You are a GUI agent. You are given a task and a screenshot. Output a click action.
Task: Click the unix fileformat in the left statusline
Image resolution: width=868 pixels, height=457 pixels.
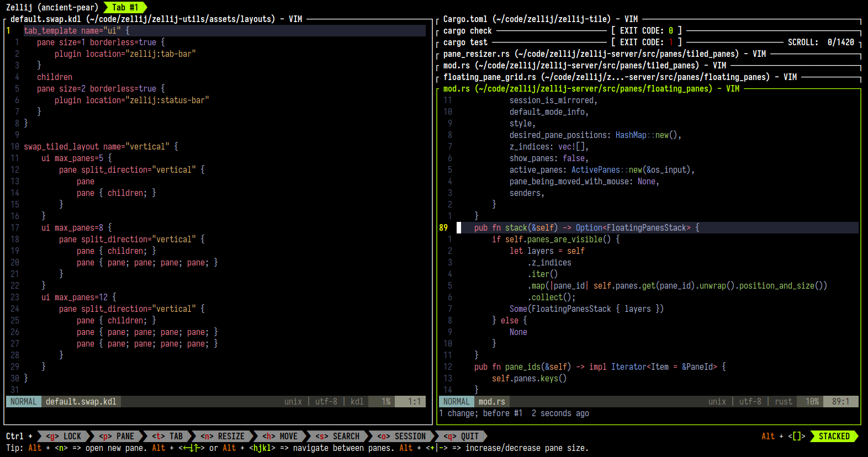coord(293,401)
